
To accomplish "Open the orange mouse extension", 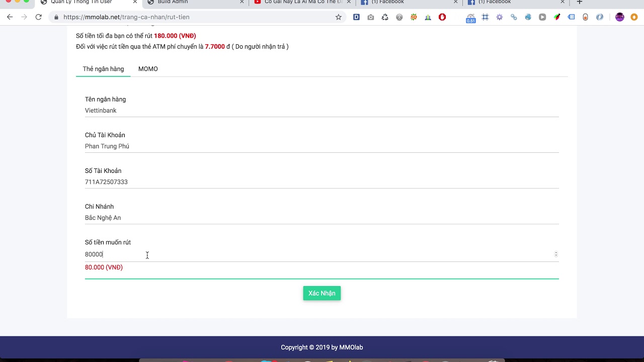I will point(585,17).
